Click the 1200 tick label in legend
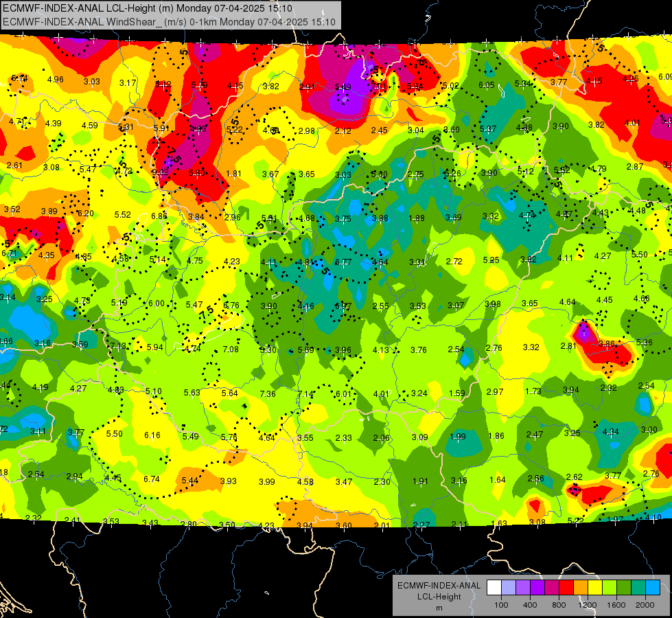Image resolution: width=672 pixels, height=618 pixels. 588,605
